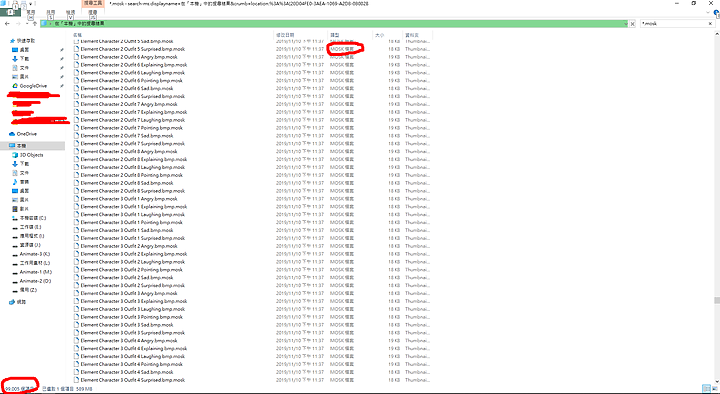Go back with the Back arrow

tap(7, 23)
